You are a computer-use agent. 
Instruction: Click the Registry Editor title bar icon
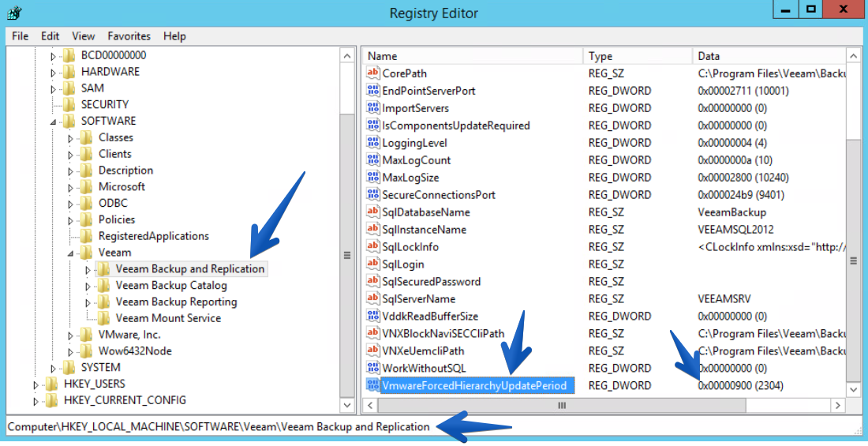click(x=15, y=12)
